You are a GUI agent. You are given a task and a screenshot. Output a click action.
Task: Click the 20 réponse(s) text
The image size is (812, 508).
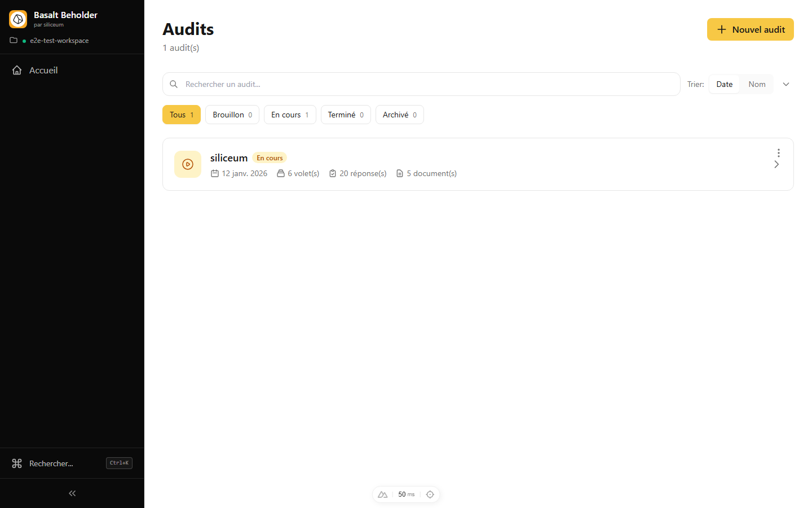click(363, 173)
